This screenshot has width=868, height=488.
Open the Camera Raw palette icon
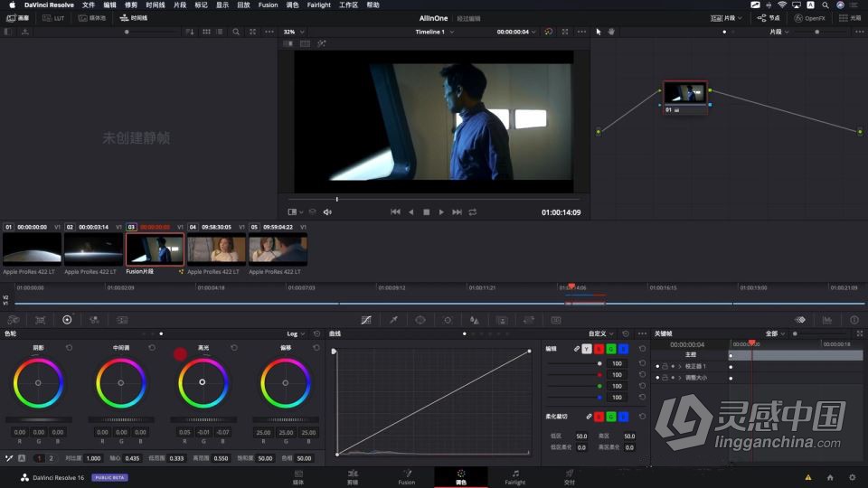[x=14, y=320]
